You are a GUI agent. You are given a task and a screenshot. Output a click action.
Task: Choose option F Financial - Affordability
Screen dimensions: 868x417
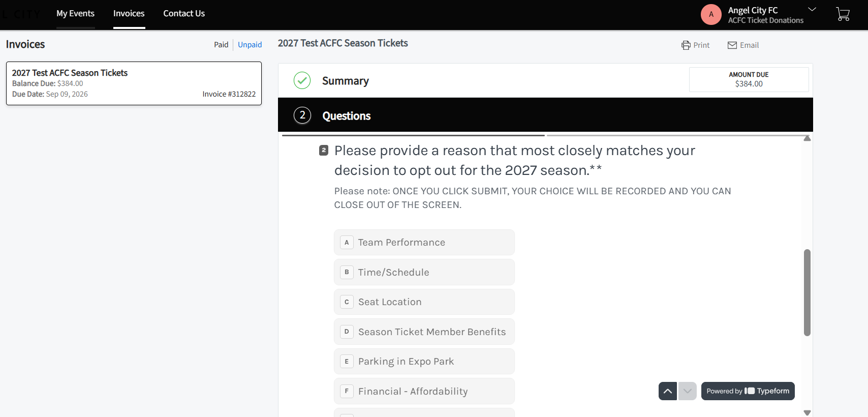point(424,391)
